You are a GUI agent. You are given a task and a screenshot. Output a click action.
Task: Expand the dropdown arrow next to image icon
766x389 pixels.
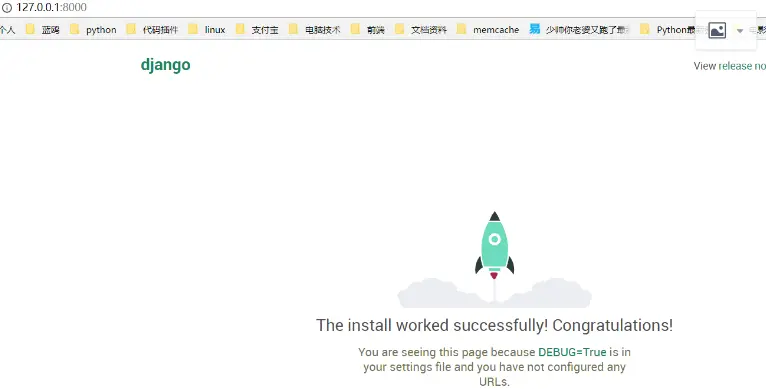[740, 31]
